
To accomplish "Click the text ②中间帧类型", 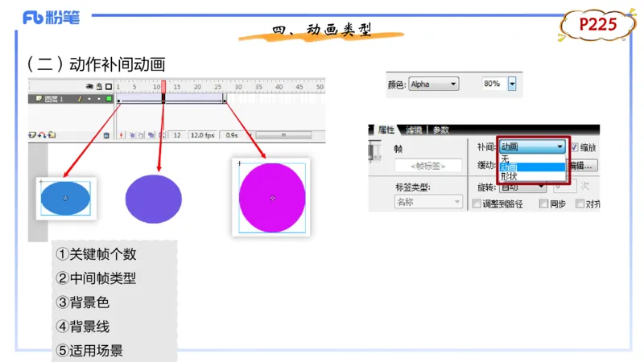I will [x=96, y=278].
